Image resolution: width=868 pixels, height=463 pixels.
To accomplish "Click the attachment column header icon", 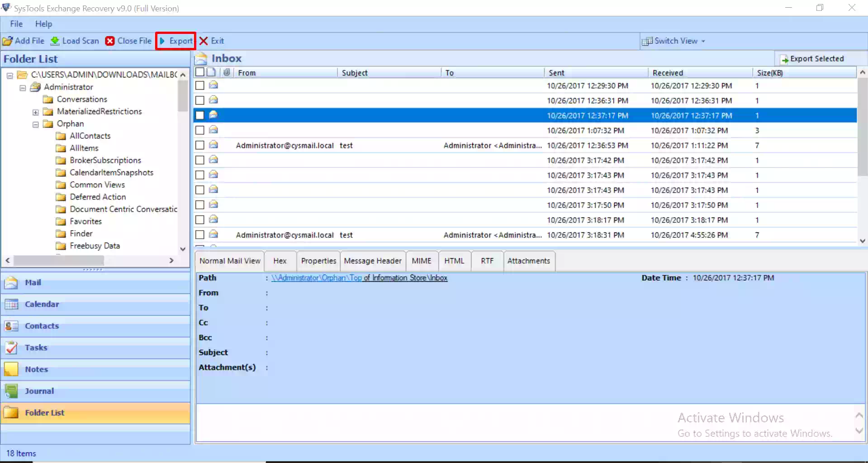I will pyautogui.click(x=227, y=72).
